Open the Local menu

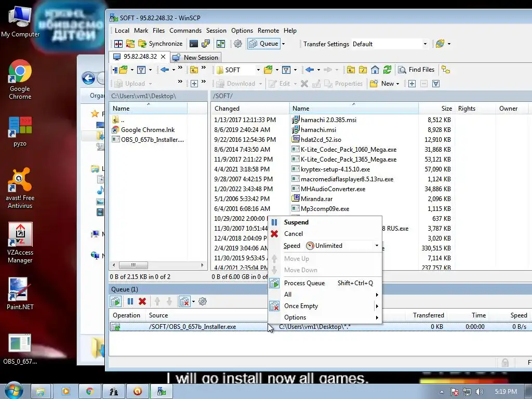(122, 31)
